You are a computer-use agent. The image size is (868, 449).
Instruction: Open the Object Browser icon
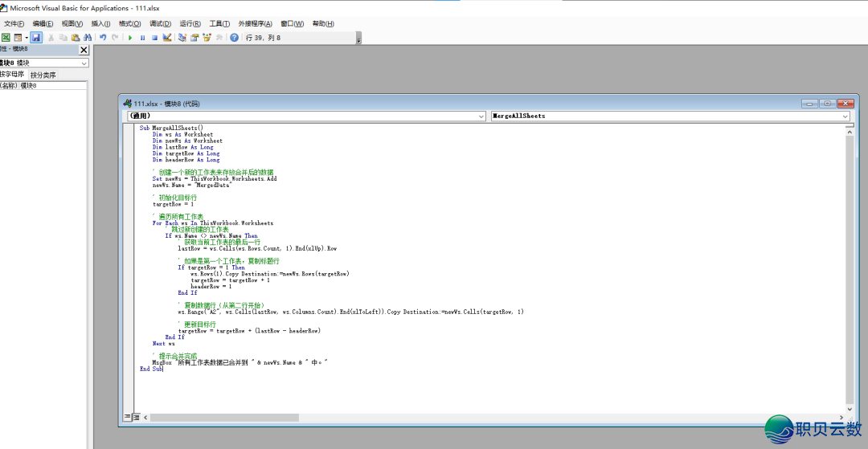point(207,38)
